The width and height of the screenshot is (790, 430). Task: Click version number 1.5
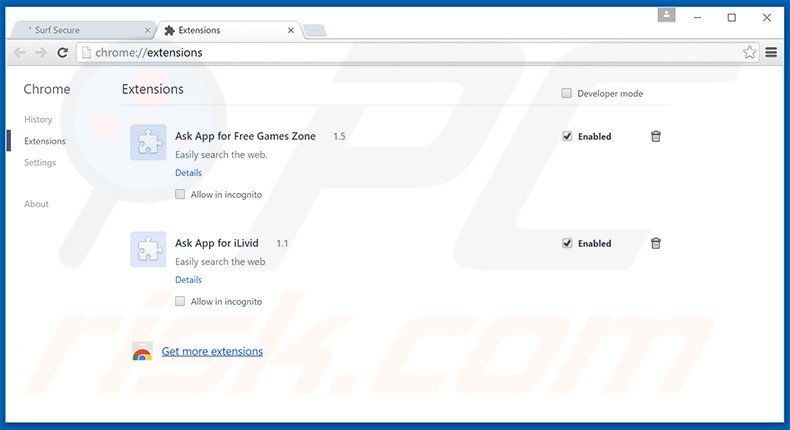[x=339, y=136]
